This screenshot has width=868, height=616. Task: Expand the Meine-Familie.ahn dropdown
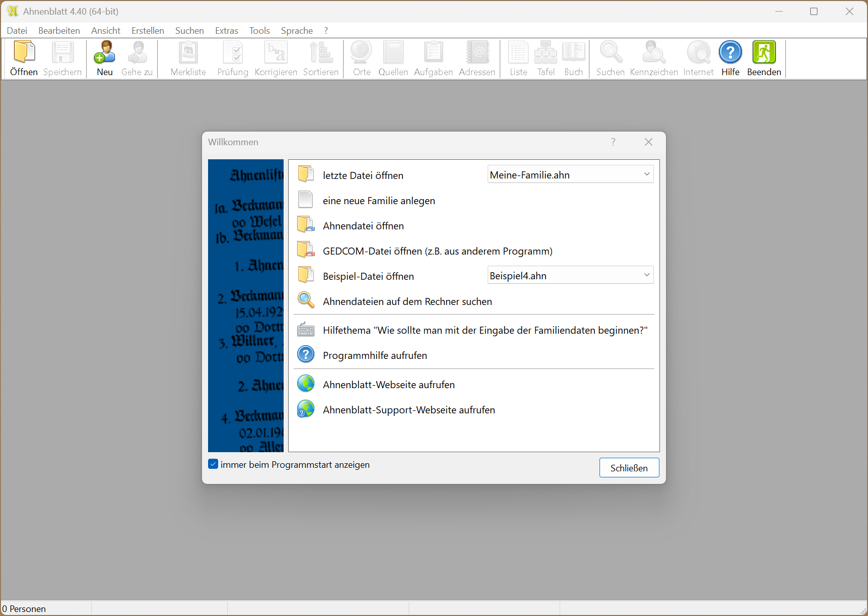click(x=646, y=174)
